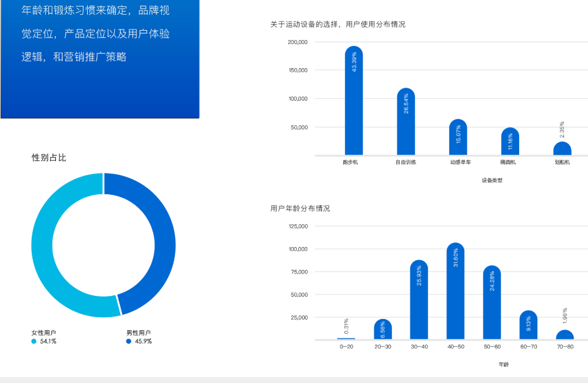Click the legend label '男性用户'
This screenshot has height=389, width=588.
pyautogui.click(x=138, y=333)
